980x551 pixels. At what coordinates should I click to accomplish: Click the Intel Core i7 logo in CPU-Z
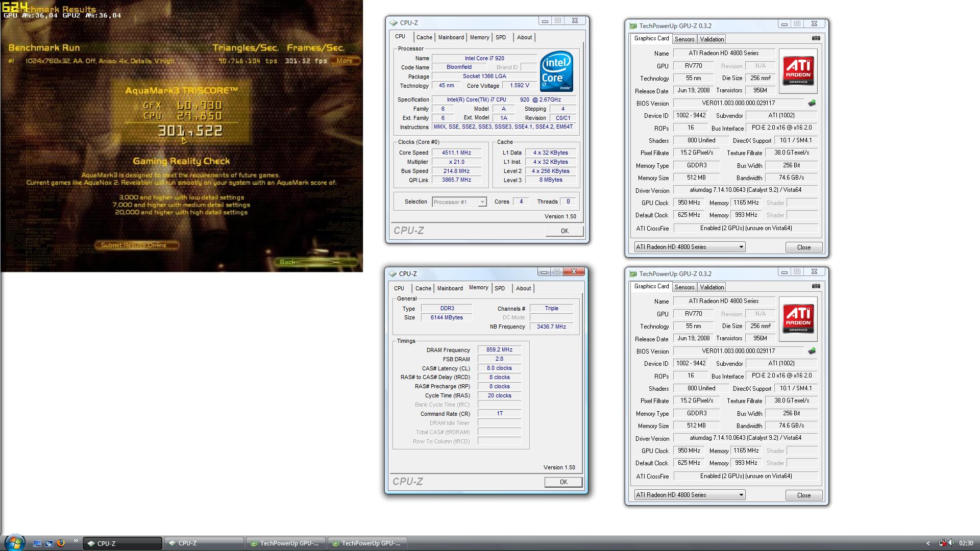pos(556,71)
